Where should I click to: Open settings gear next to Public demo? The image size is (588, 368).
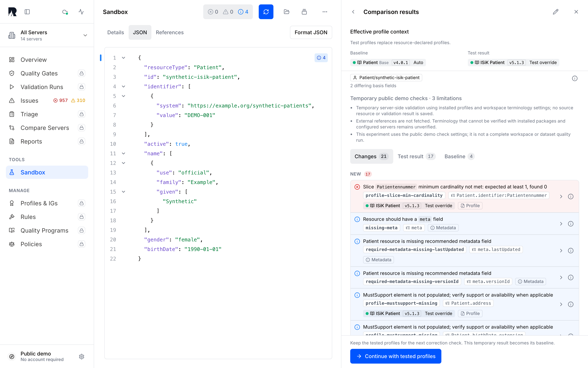[82, 357]
